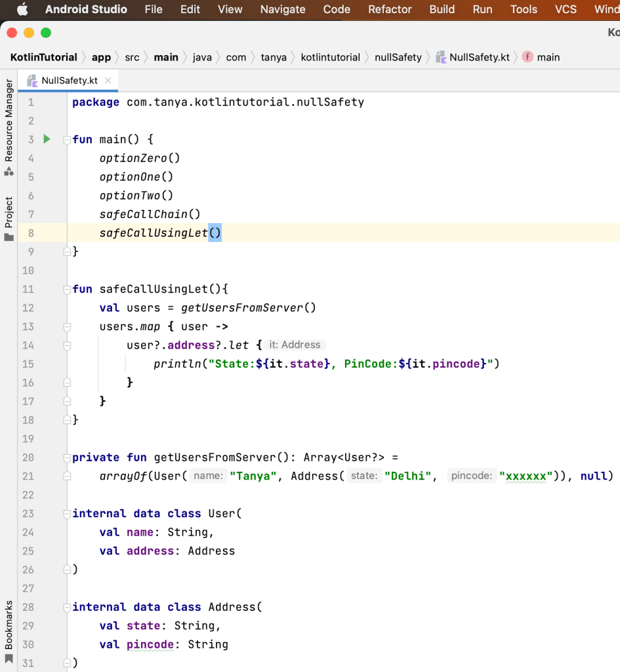Close the NullSafety.kt editor tab
This screenshot has height=672, width=620.
108,80
